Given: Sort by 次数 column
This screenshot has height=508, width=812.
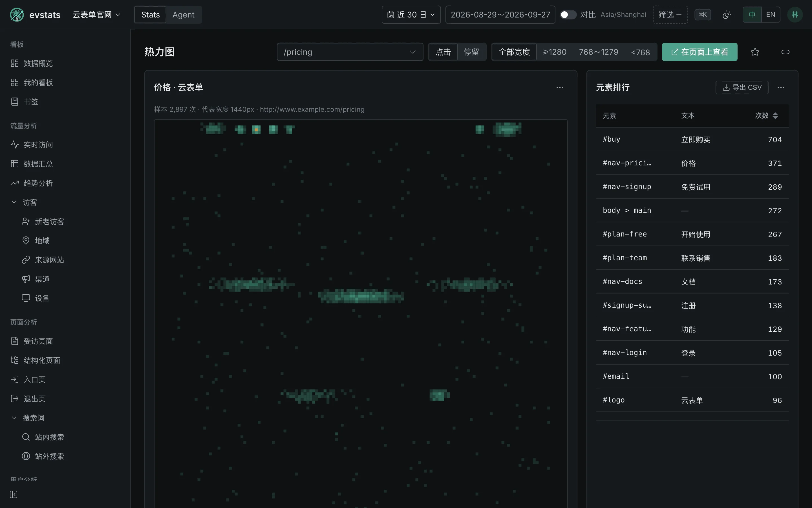Looking at the screenshot, I should [x=766, y=116].
